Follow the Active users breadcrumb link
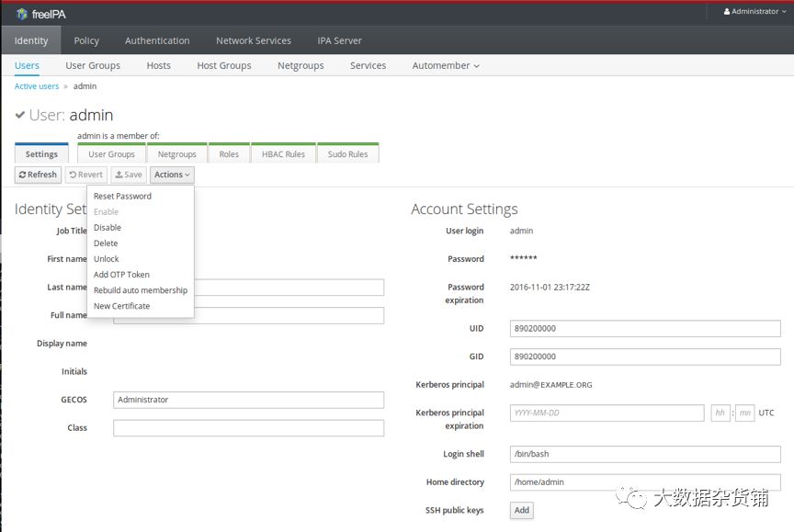 click(37, 86)
